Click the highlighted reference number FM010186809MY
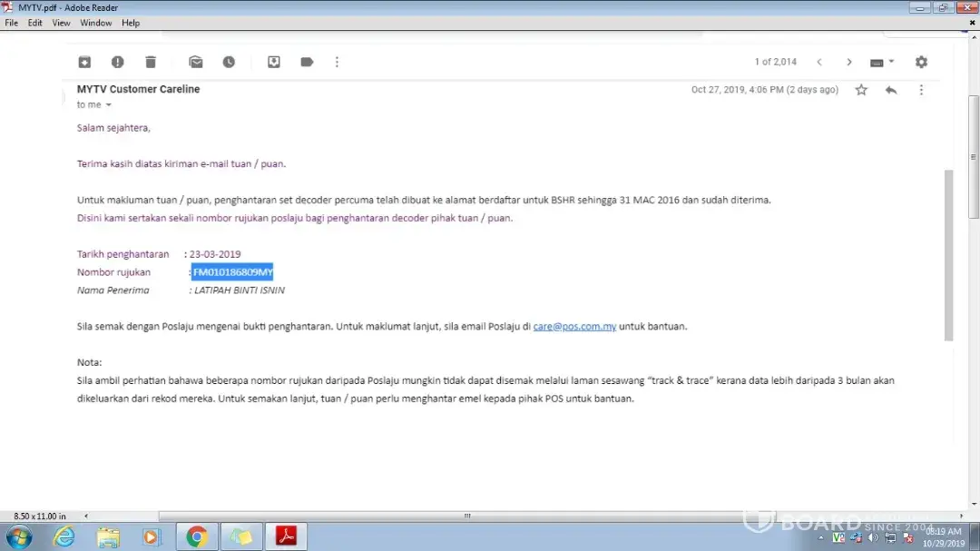The height and width of the screenshot is (551, 980). pyautogui.click(x=232, y=272)
